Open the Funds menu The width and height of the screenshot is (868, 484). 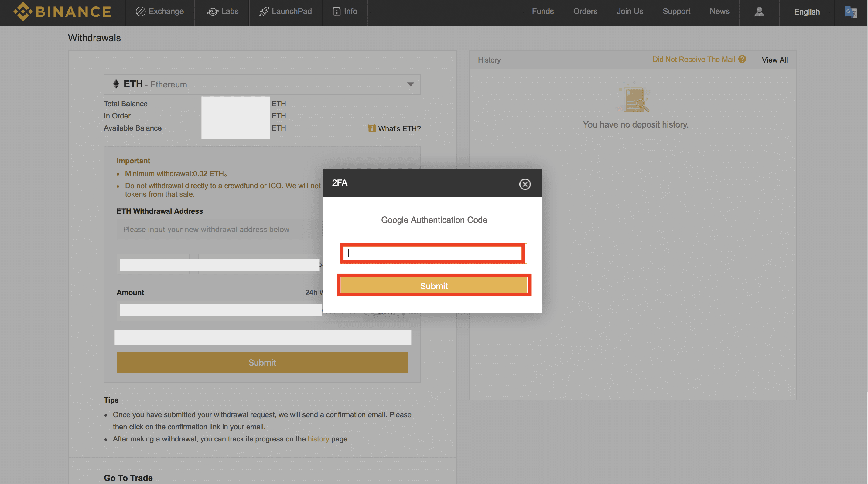542,12
